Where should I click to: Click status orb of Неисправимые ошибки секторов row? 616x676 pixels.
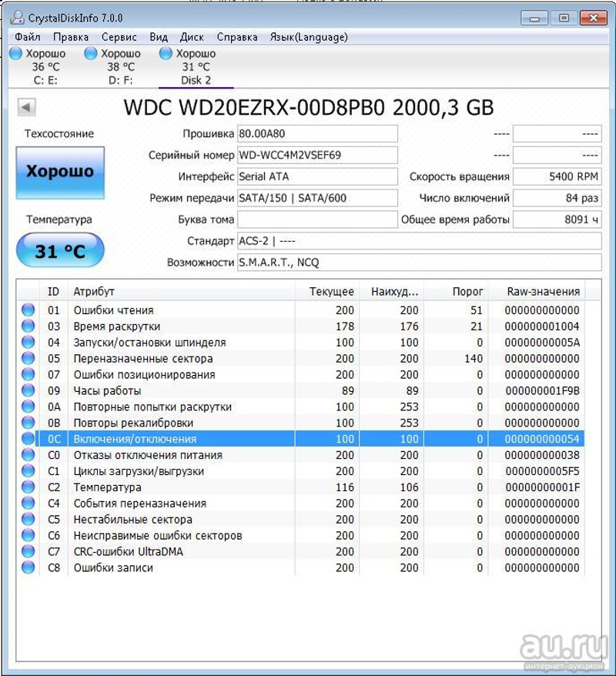click(x=28, y=535)
